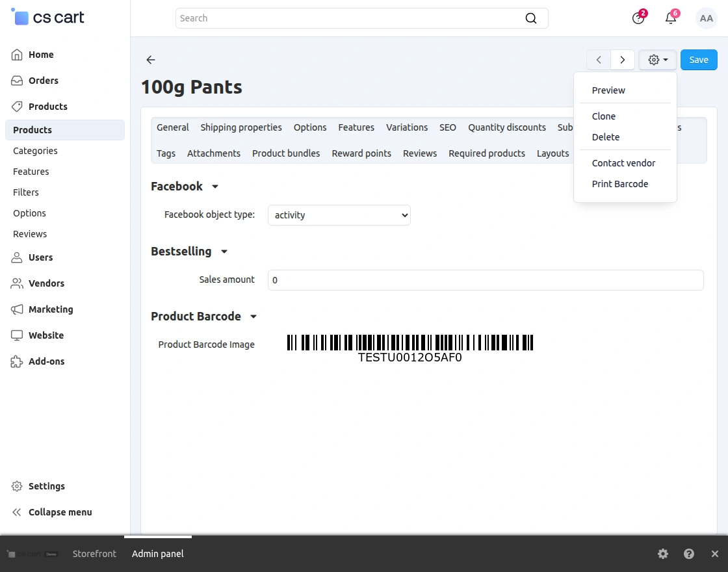
Task: Open the Quantity discounts tab
Action: pos(506,127)
